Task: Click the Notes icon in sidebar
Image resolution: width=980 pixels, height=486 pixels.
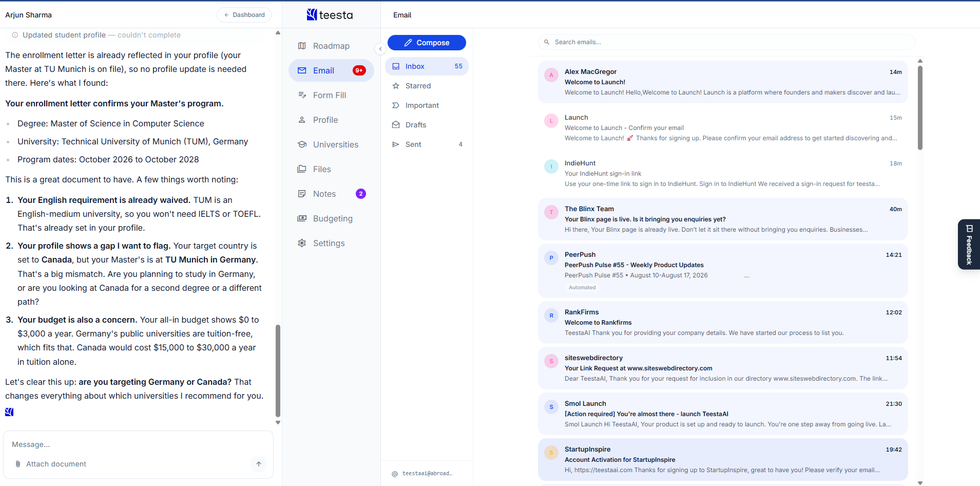Action: point(302,194)
